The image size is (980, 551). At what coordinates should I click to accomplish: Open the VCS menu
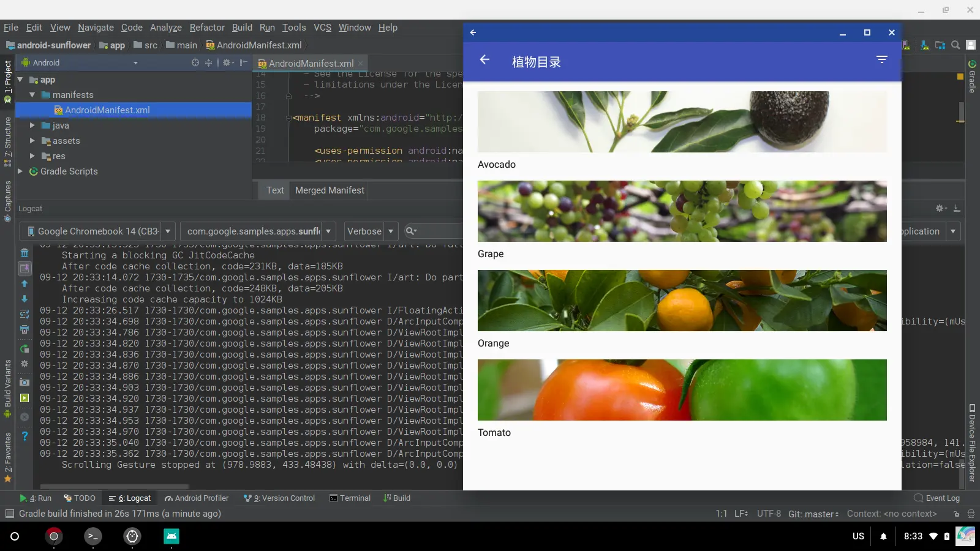pyautogui.click(x=322, y=28)
